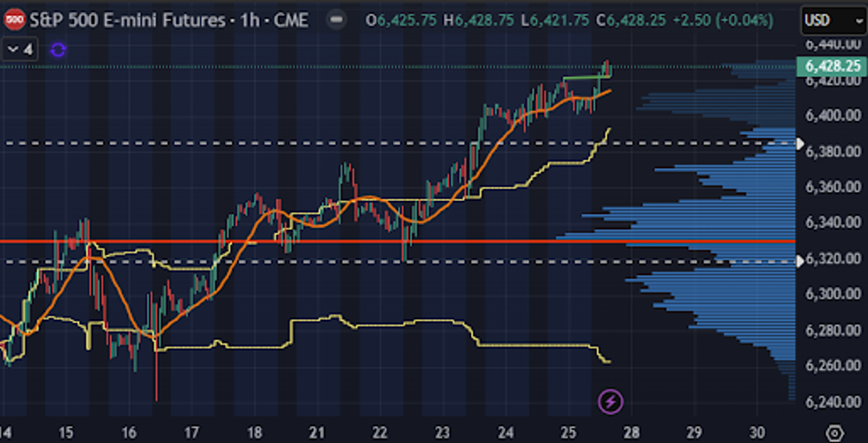Click the purple lightning bolt icon

(x=611, y=401)
